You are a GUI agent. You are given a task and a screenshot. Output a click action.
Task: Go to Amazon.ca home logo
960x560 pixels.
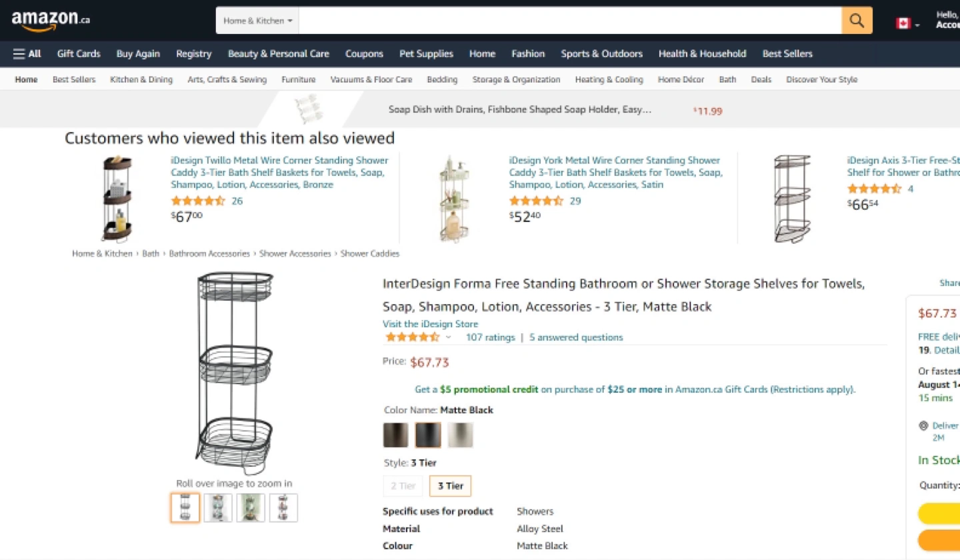point(51,21)
